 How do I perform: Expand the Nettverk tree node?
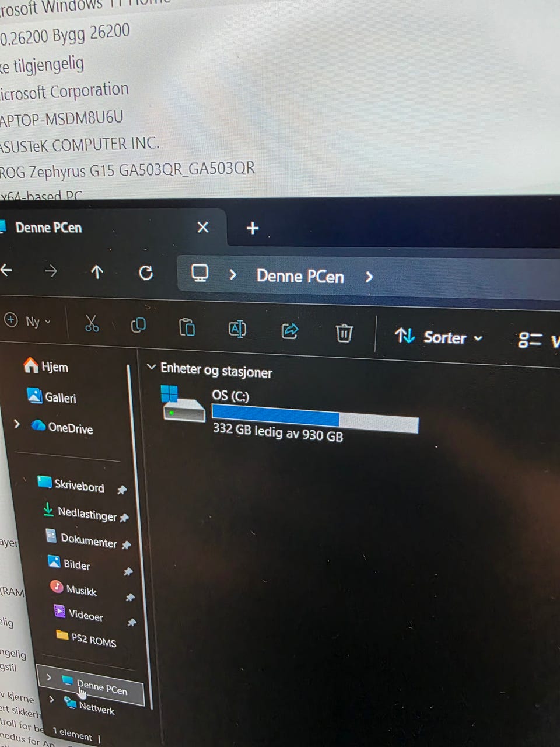(52, 699)
